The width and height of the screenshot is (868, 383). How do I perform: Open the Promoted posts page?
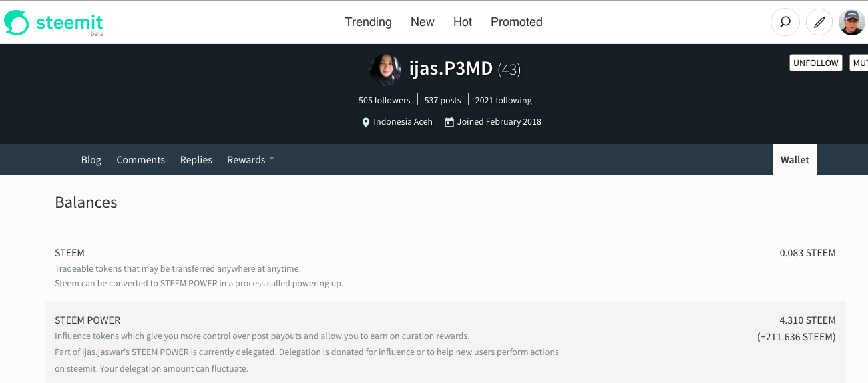(x=516, y=22)
